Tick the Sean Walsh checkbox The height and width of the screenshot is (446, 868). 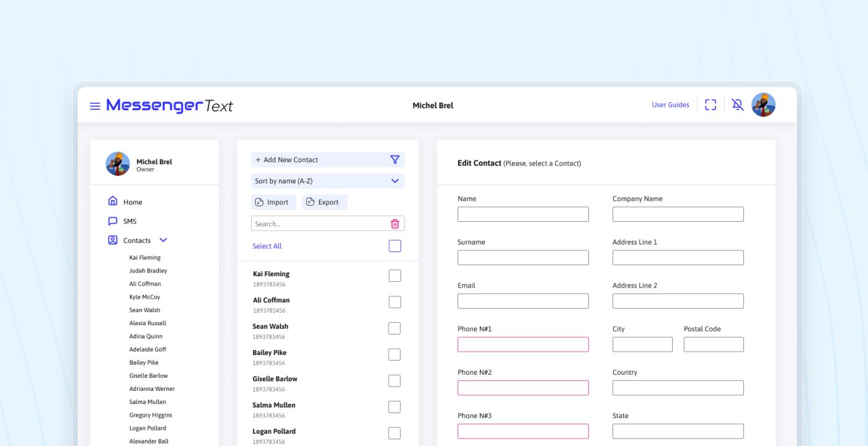[x=394, y=328]
